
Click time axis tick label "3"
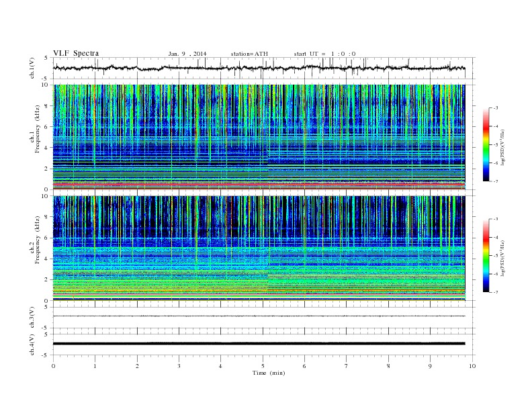point(179,366)
